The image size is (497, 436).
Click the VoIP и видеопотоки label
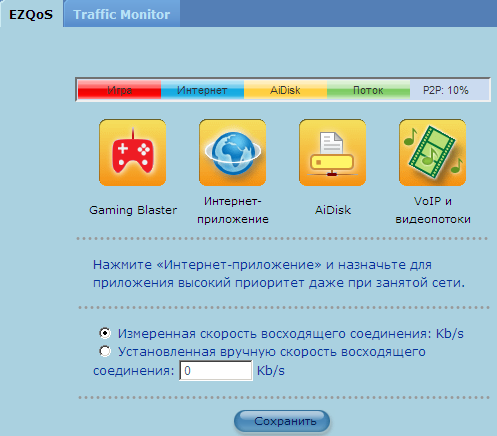[x=433, y=210]
